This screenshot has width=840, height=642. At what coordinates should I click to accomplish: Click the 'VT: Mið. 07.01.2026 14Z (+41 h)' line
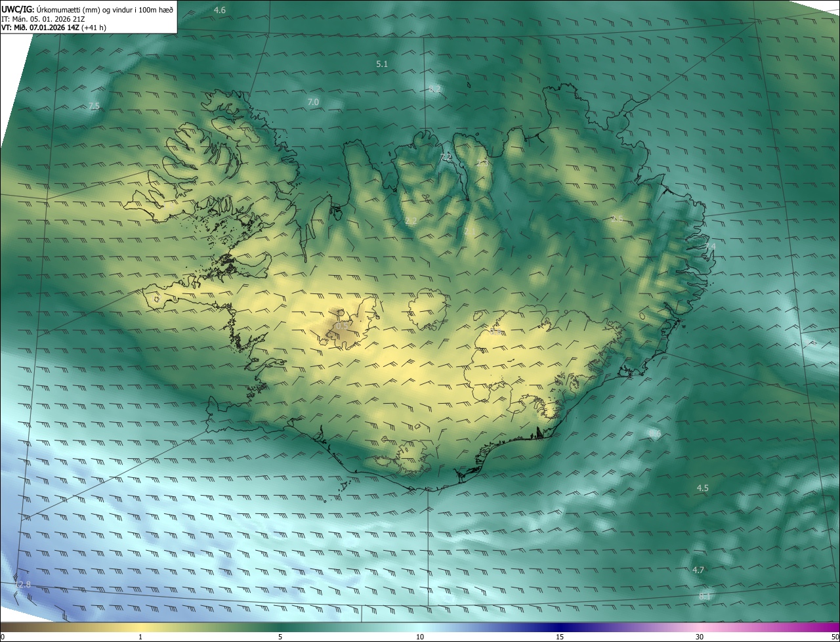click(x=54, y=28)
